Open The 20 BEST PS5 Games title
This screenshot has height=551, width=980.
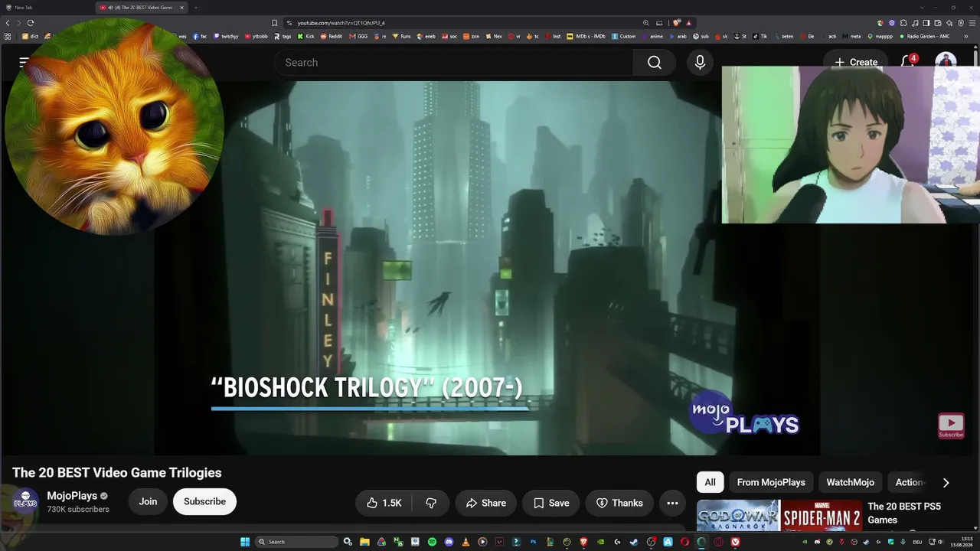pos(903,513)
